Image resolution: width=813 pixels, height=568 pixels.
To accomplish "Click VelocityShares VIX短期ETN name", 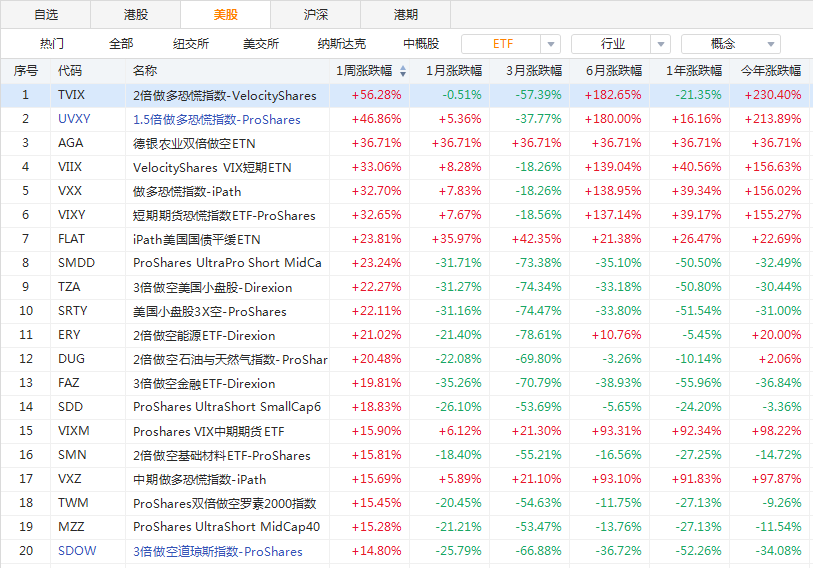I will pyautogui.click(x=212, y=168).
